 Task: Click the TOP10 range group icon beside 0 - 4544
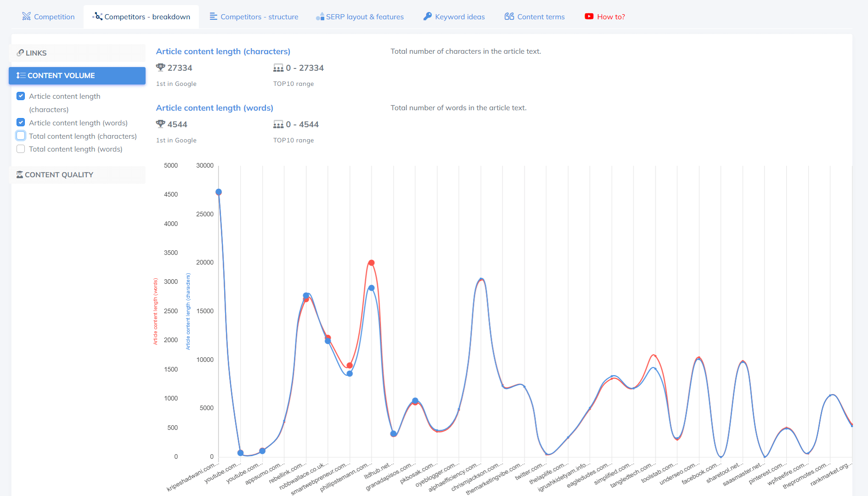coord(278,124)
